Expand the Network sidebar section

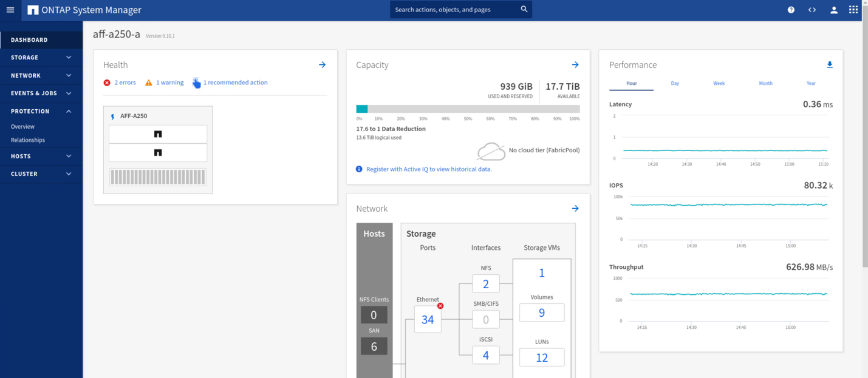click(41, 76)
